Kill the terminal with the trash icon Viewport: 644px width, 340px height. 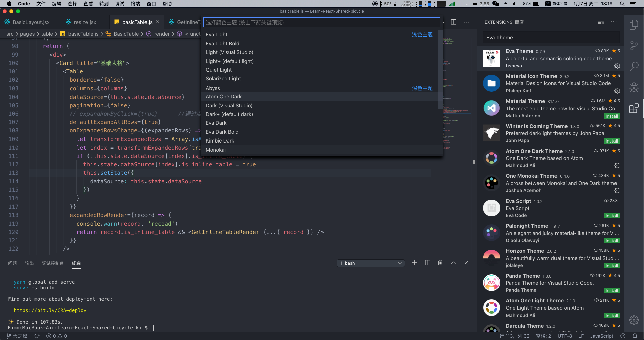click(x=441, y=263)
